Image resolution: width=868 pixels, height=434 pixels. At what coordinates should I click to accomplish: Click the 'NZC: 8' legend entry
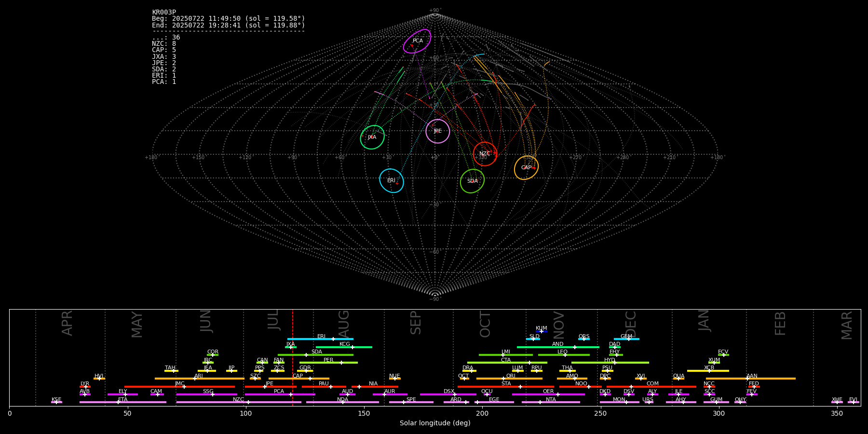pos(164,44)
